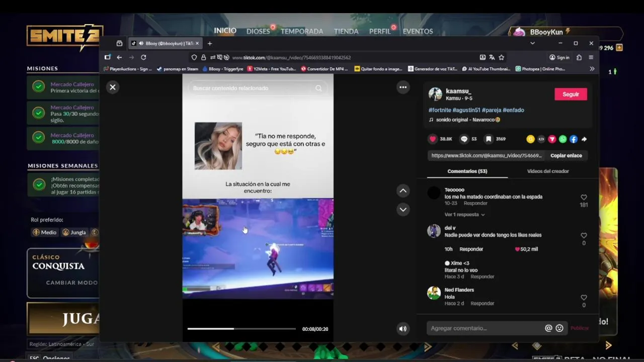Save video with bookmark icon 3169

(489, 139)
